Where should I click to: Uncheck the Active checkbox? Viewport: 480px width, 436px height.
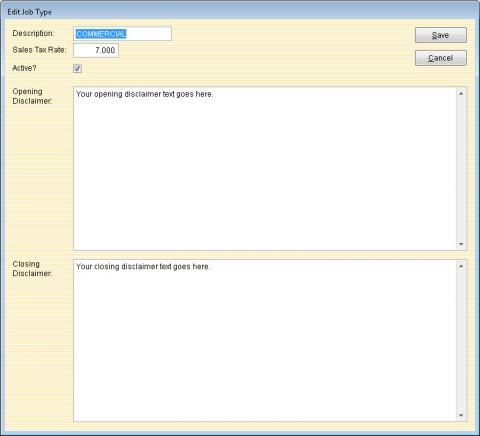[77, 68]
